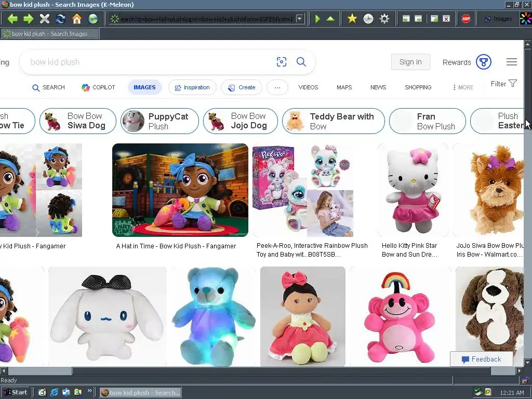Click the three-dots pill button
This screenshot has width=532, height=399.
[277, 87]
